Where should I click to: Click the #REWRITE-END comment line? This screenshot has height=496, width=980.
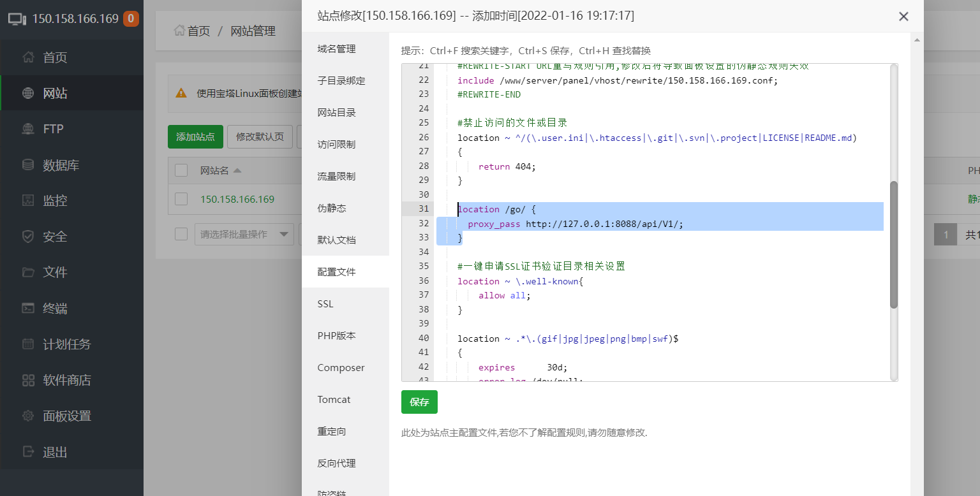tap(489, 94)
